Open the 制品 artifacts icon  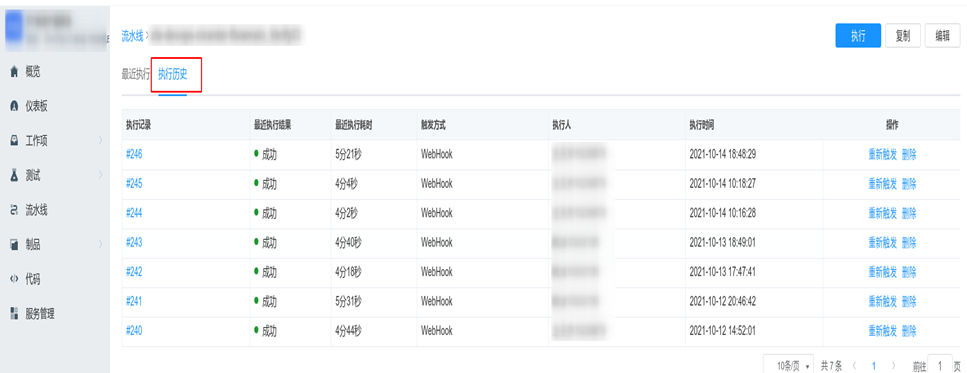tap(14, 245)
